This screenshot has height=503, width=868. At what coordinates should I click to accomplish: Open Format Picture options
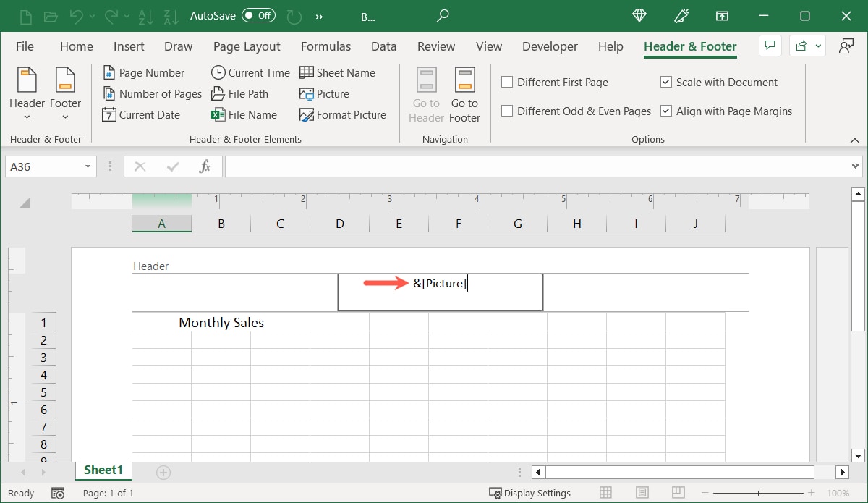coord(343,114)
